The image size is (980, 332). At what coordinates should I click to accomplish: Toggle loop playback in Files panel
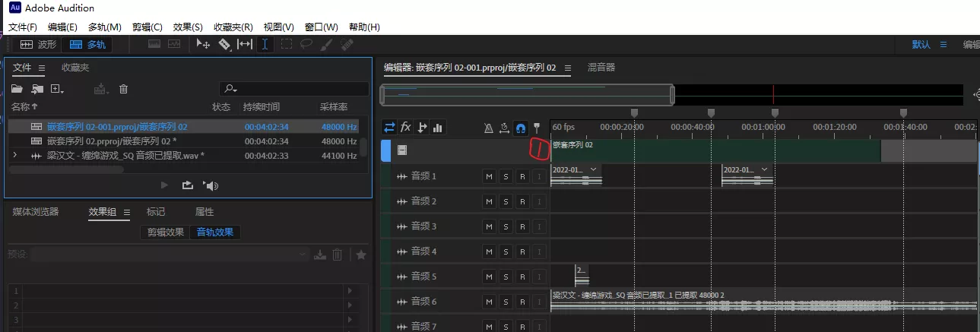[188, 185]
